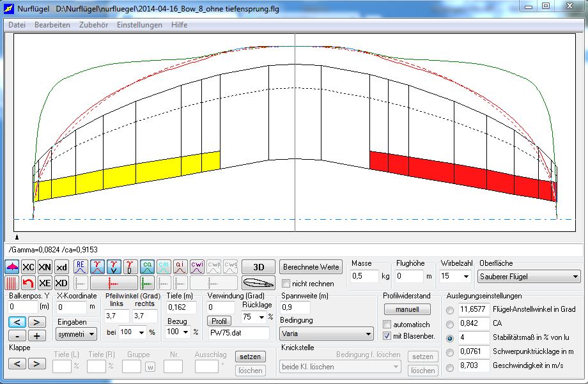Toggle the ca lift coefficient curve icon

(147, 266)
